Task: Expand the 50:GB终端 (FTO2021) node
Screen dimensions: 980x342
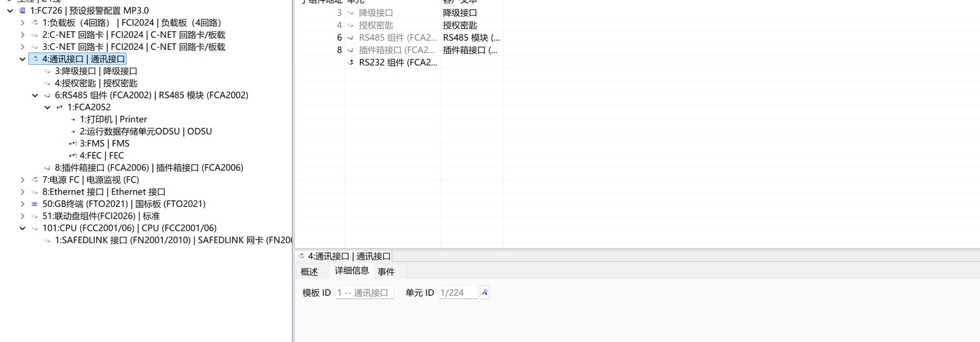Action: (22, 204)
